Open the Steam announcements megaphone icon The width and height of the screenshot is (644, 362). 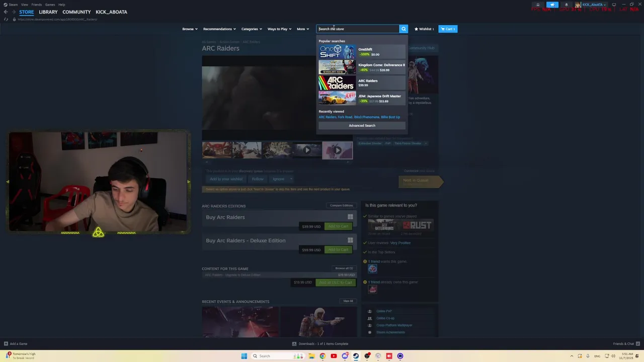point(552,5)
